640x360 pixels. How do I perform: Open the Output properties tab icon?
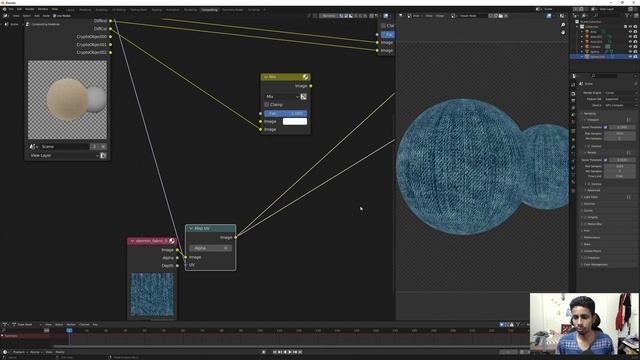[573, 101]
